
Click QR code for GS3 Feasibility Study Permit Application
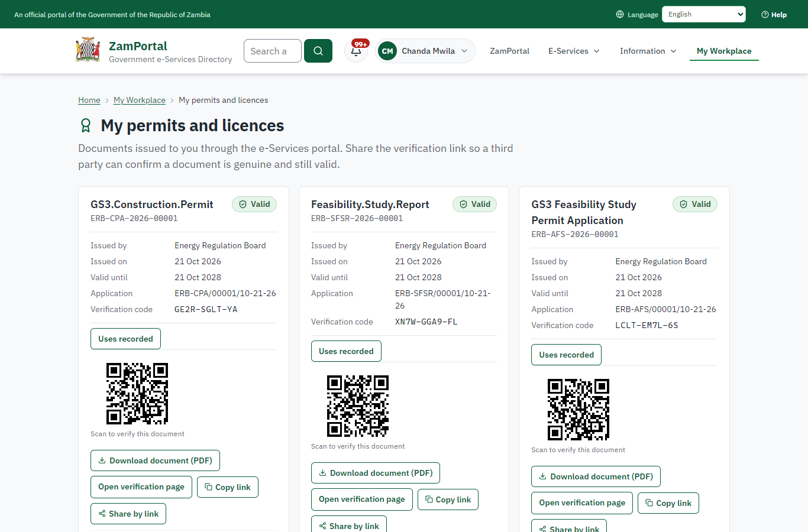click(578, 410)
